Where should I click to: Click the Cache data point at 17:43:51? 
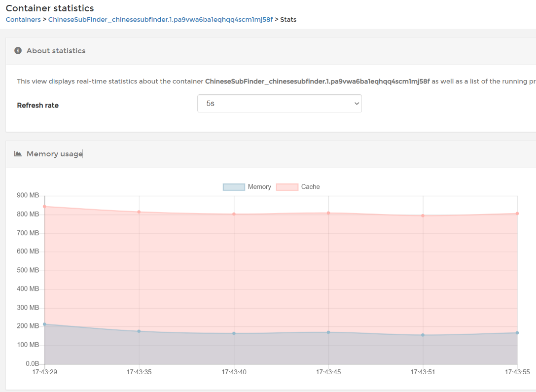423,215
